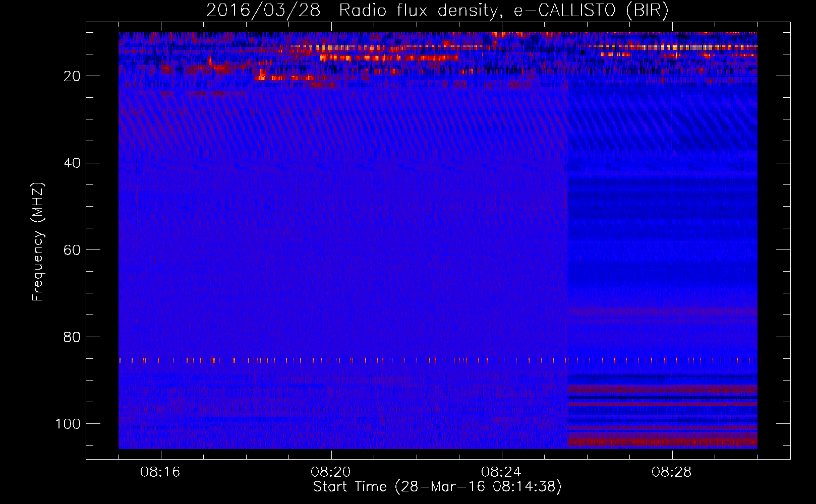Click the frequency label 80
This screenshot has height=504, width=816.
73,337
